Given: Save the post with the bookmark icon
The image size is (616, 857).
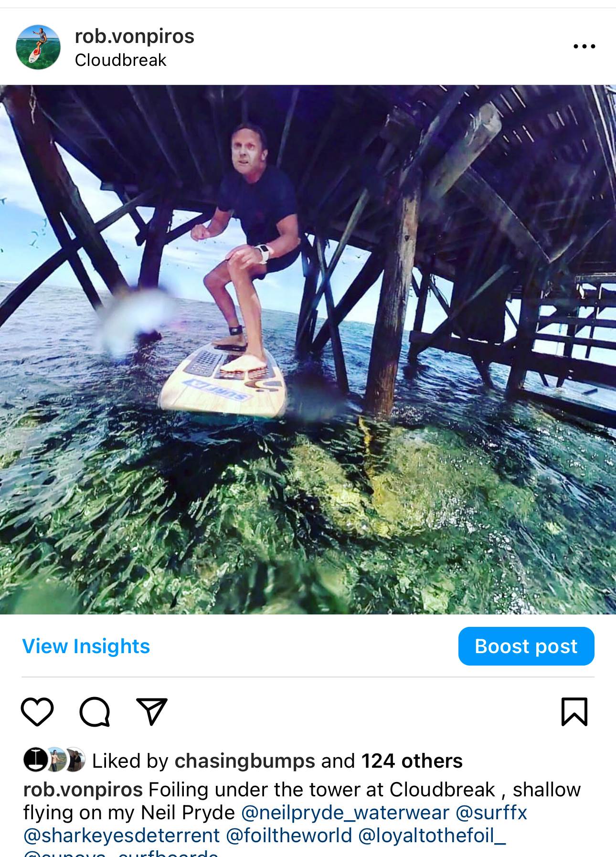Looking at the screenshot, I should tap(575, 711).
